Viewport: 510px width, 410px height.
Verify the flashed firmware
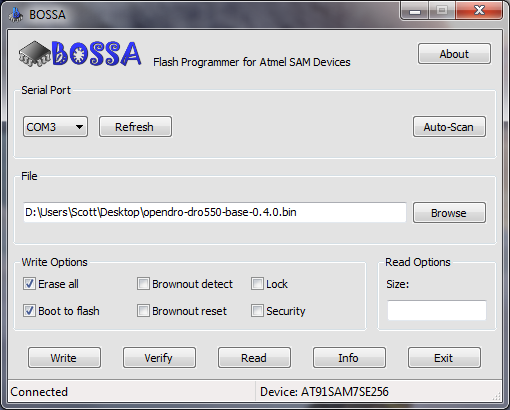[x=159, y=358]
